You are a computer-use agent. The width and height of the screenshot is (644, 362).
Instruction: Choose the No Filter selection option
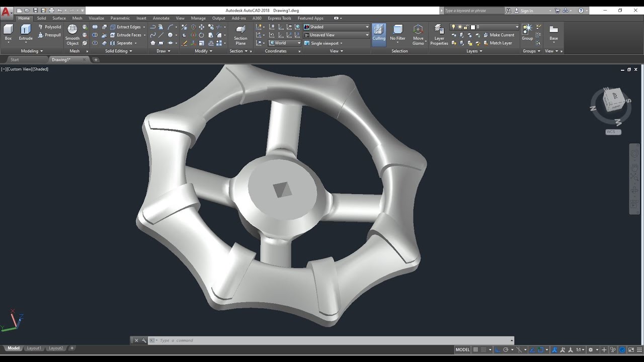point(397,32)
